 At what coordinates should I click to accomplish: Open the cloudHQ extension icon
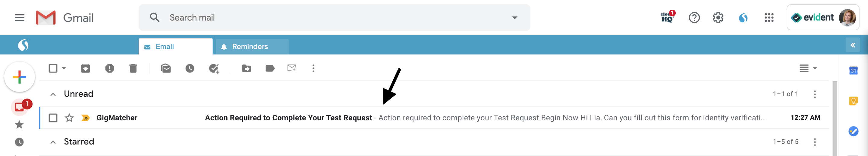668,17
